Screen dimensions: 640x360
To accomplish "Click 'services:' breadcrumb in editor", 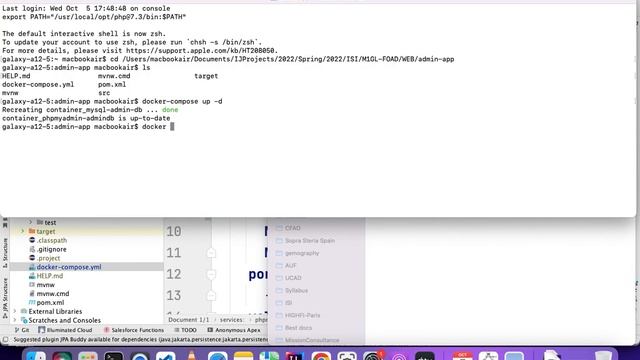I will (231, 320).
